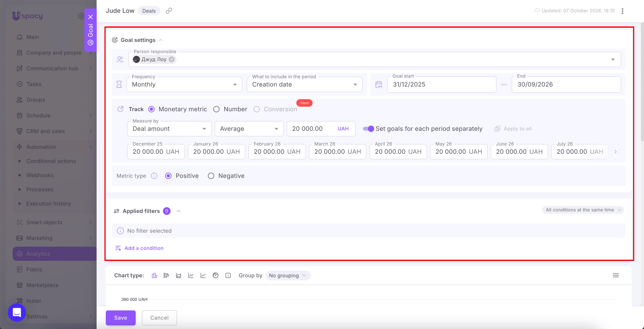The width and height of the screenshot is (644, 329).
Task: Click the sidebar settings gear icon
Action: click(x=81, y=16)
